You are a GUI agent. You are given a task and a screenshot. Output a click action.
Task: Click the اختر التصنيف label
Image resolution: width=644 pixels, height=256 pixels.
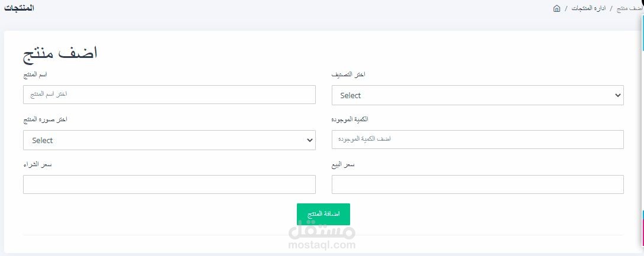(348, 74)
